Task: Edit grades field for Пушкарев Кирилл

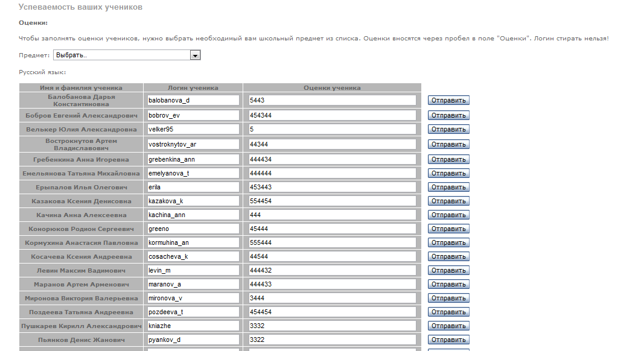Action: pos(332,326)
